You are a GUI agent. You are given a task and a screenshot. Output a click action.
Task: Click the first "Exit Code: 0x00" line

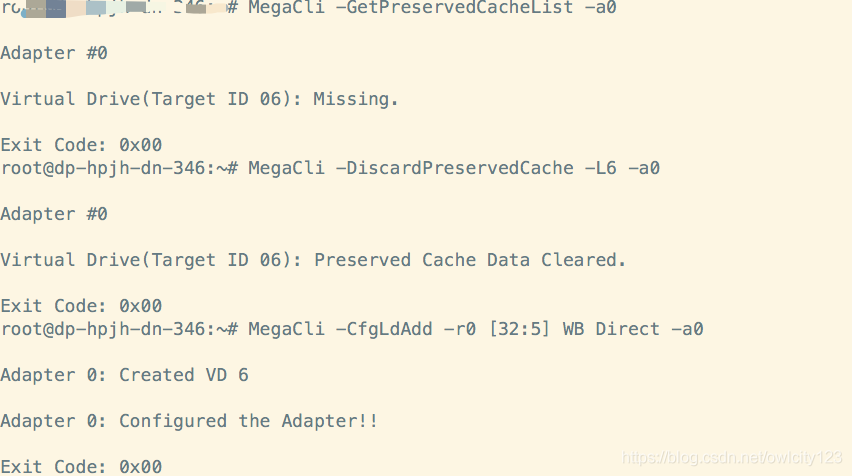[81, 145]
